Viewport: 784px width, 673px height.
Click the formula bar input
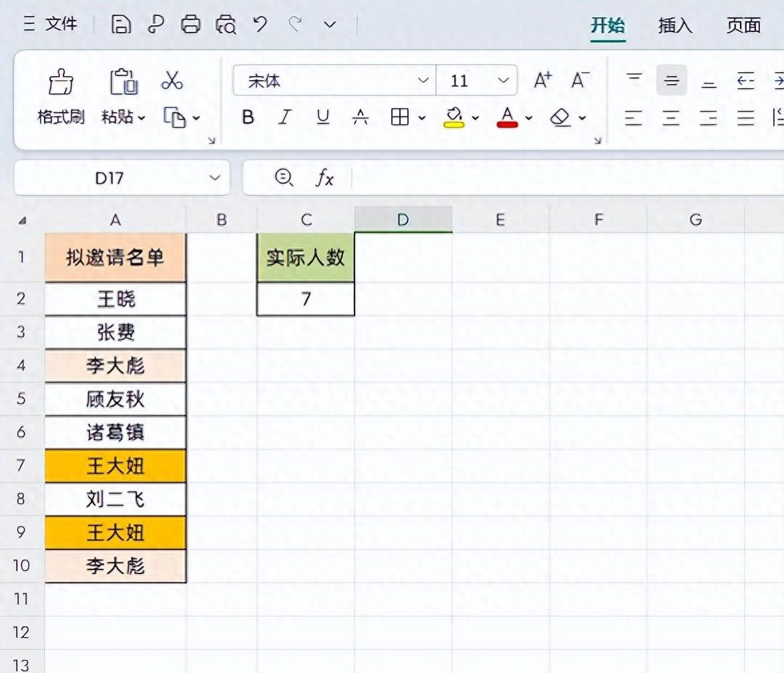(568, 178)
